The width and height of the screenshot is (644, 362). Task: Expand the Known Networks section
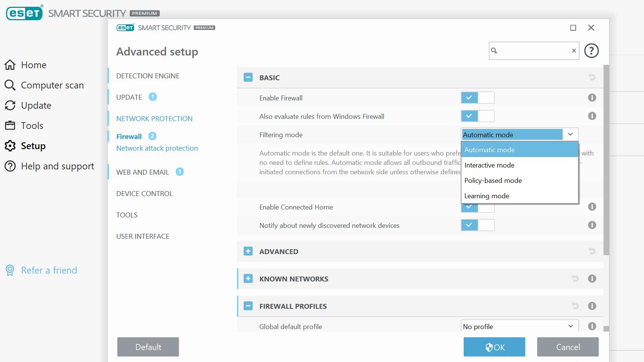pos(248,279)
